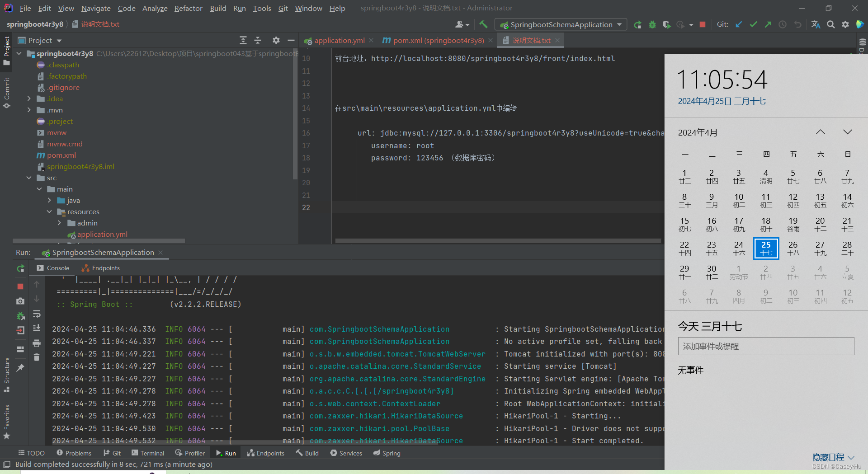This screenshot has width=868, height=474.
Task: Select application.yml in project tree
Action: 102,234
